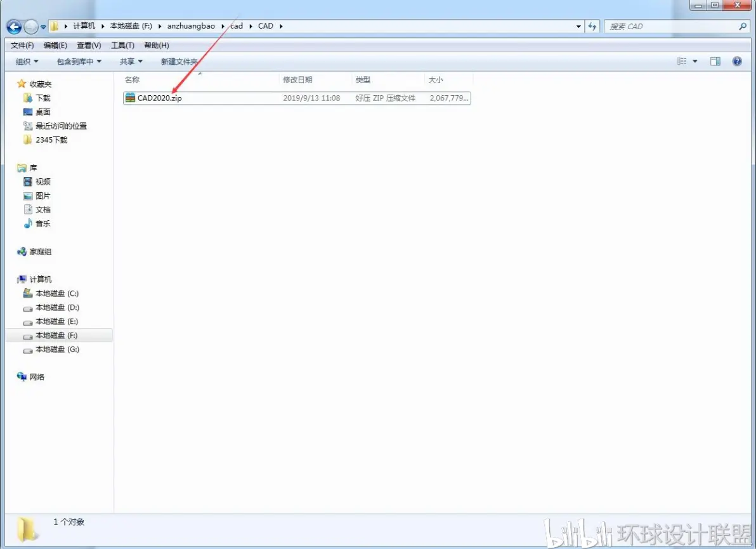Open the 编辑(E) menu
This screenshot has width=756, height=549.
55,45
